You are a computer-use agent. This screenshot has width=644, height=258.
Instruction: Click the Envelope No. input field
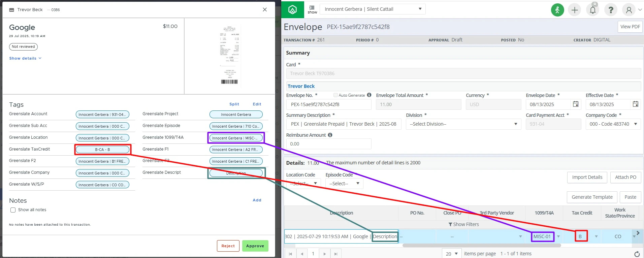tap(329, 104)
